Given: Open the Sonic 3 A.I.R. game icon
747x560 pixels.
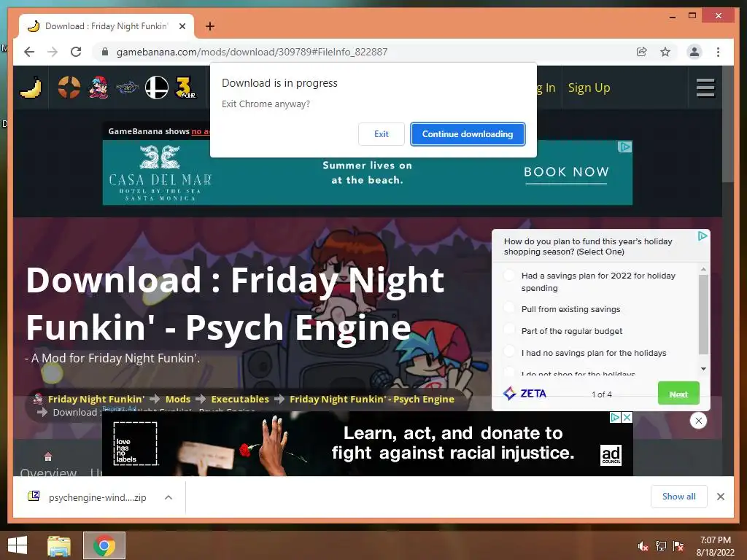Looking at the screenshot, I should tap(185, 87).
